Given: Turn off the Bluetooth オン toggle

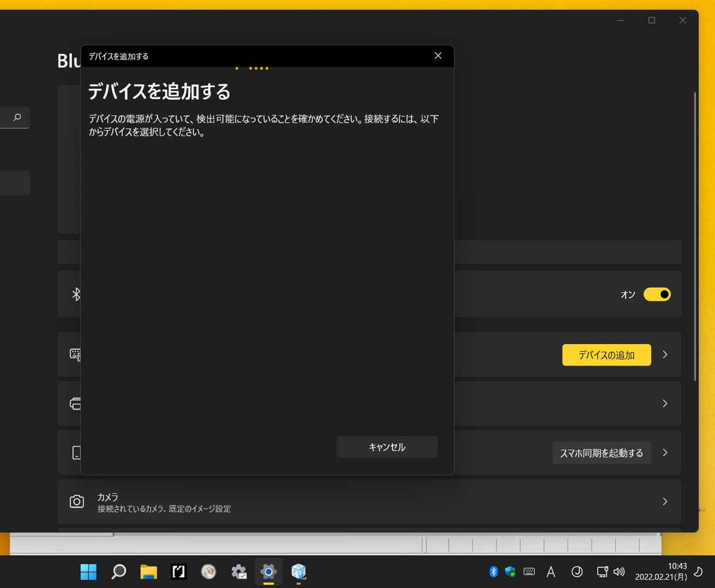Looking at the screenshot, I should coord(657,294).
